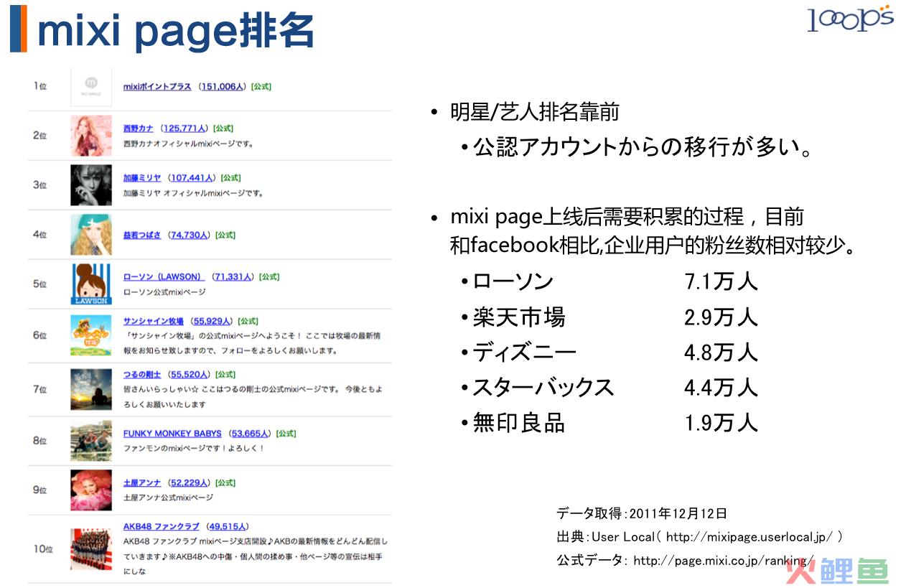Click the 55,929人 follower count

[x=212, y=321]
